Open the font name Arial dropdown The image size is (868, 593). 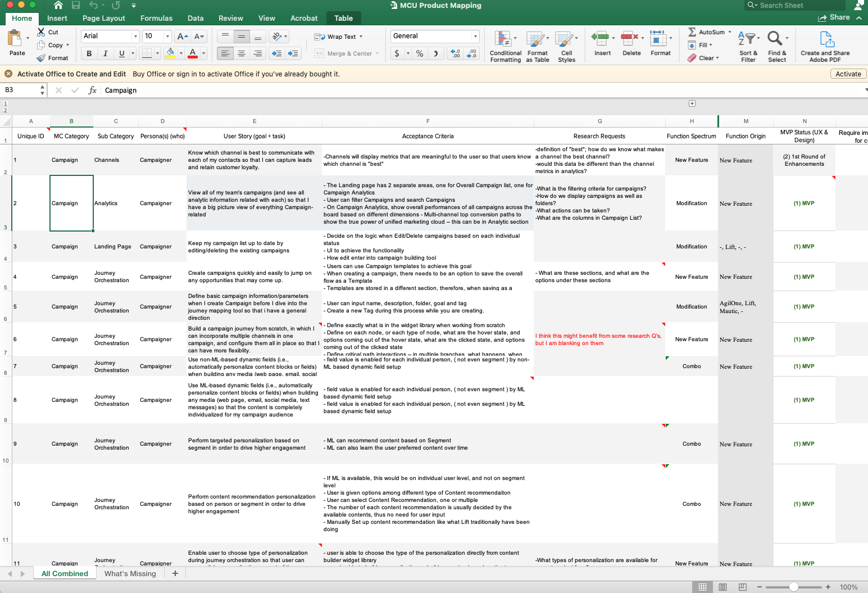[x=135, y=37]
